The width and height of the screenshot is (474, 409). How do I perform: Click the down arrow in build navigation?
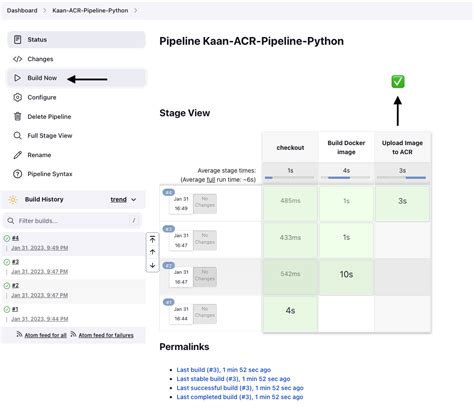point(152,265)
